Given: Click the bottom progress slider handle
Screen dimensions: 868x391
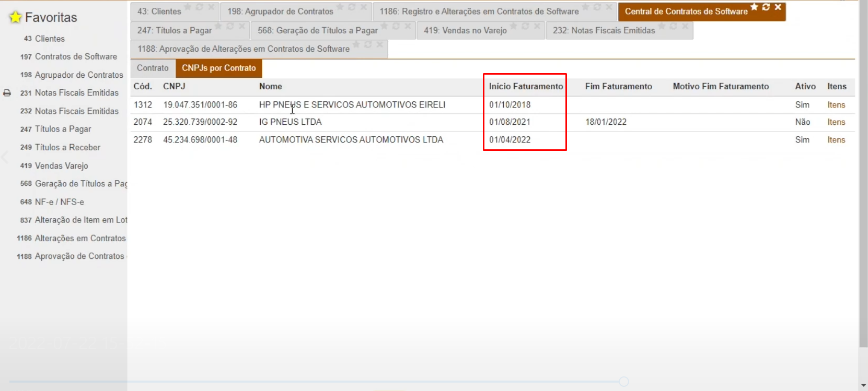Looking at the screenshot, I should tap(624, 382).
